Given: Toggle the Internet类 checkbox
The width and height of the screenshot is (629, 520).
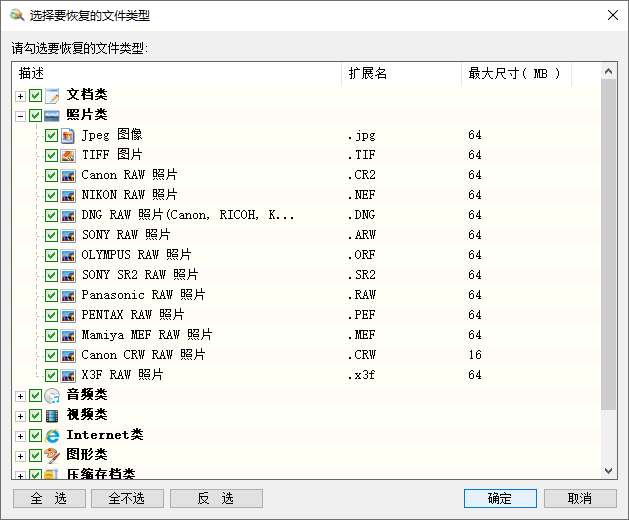Looking at the screenshot, I should [x=35, y=436].
